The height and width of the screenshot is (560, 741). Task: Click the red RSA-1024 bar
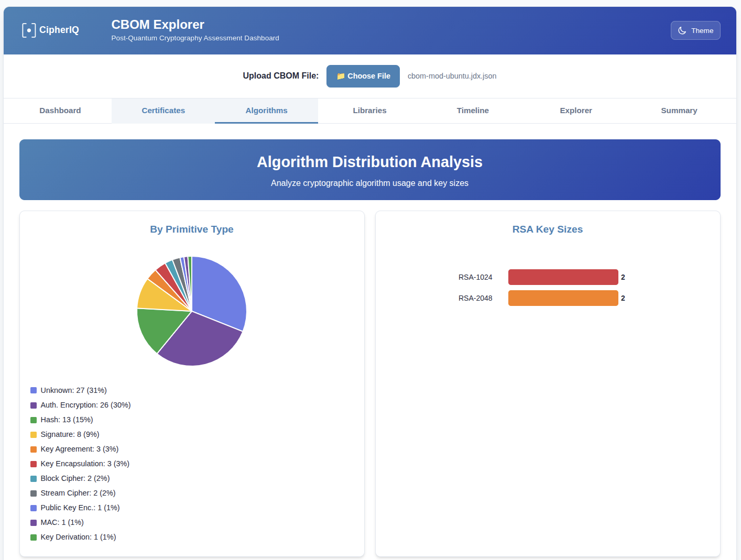coord(563,277)
